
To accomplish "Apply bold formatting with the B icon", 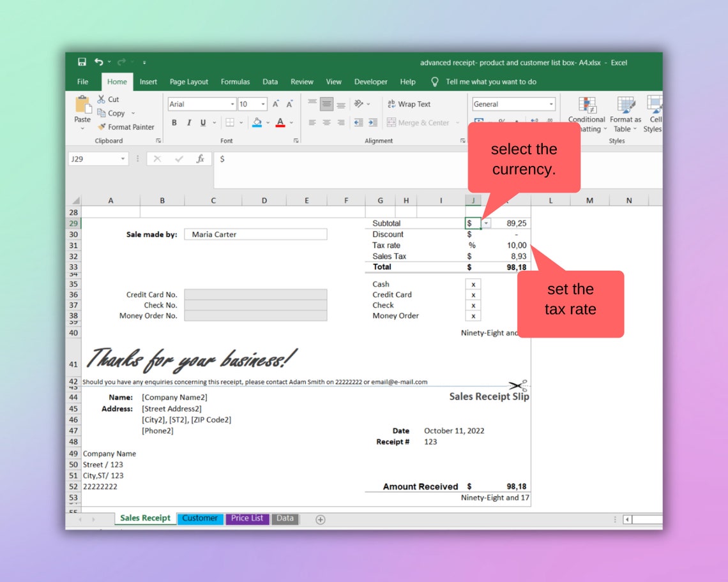I will (174, 123).
